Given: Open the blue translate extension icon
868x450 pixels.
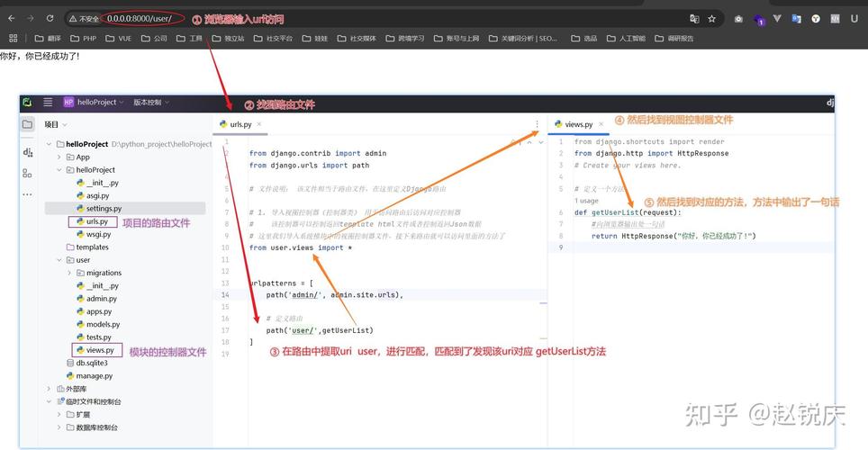Looking at the screenshot, I should [x=796, y=19].
